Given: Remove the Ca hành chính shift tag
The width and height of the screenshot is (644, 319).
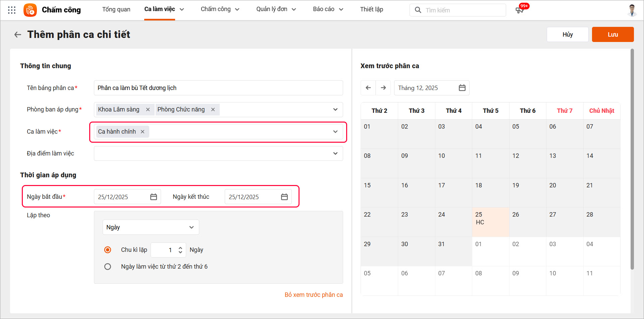Looking at the screenshot, I should pyautogui.click(x=143, y=132).
